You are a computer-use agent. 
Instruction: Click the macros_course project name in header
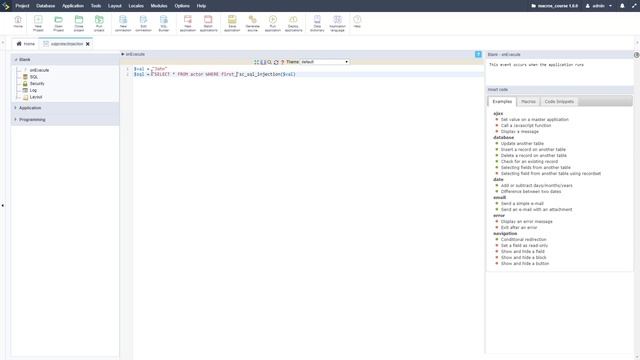point(554,6)
